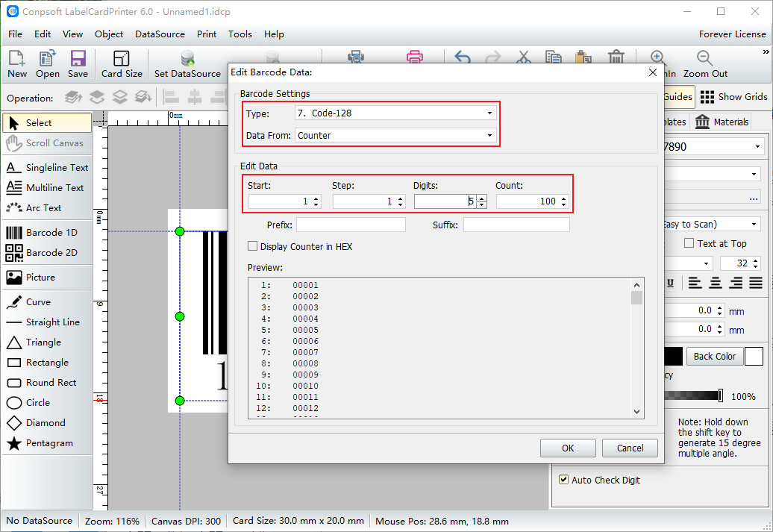
Task: Uncheck the Auto Check Digit checkbox
Action: [x=563, y=479]
